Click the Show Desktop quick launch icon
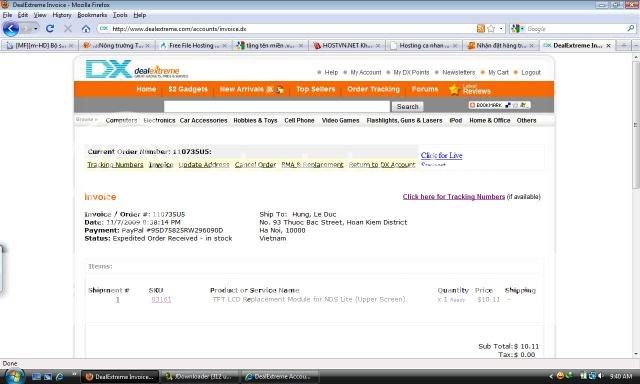 click(36, 377)
